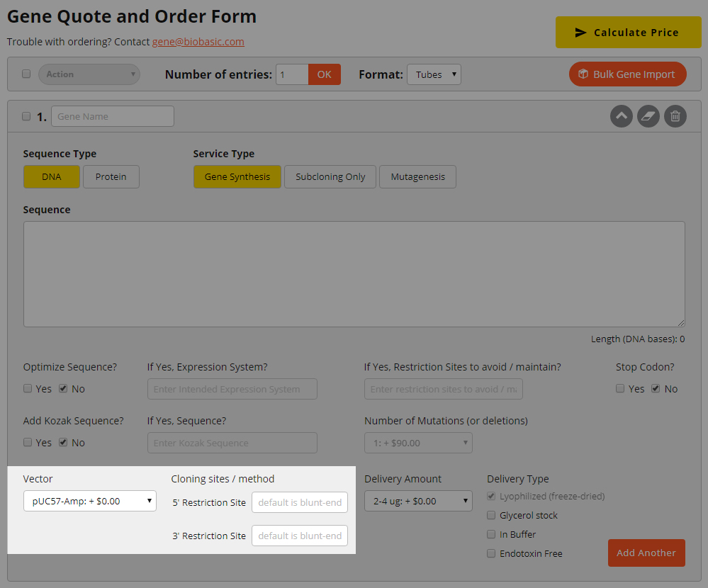Collapse entry 1 with the up-chevron icon
Screen dimensions: 708x588
point(622,116)
